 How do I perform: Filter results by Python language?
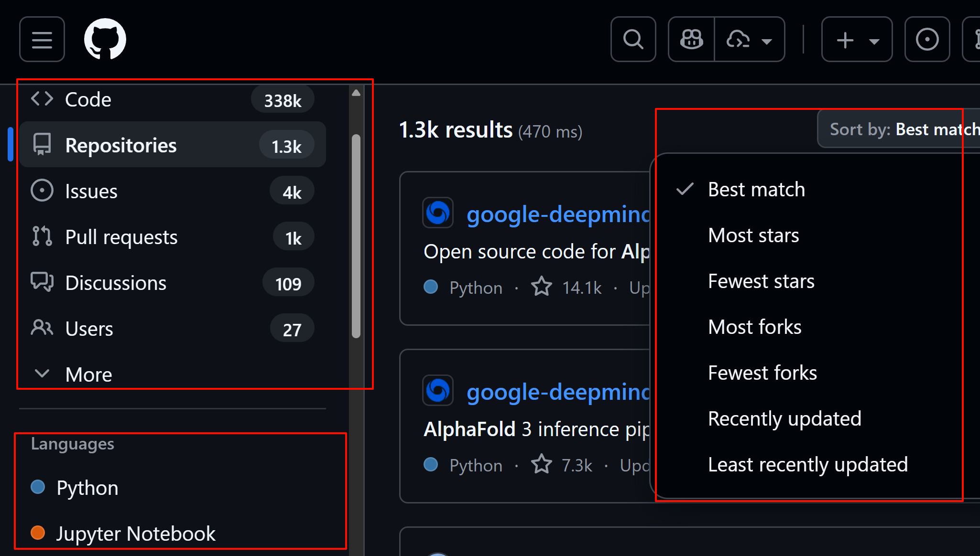87,488
